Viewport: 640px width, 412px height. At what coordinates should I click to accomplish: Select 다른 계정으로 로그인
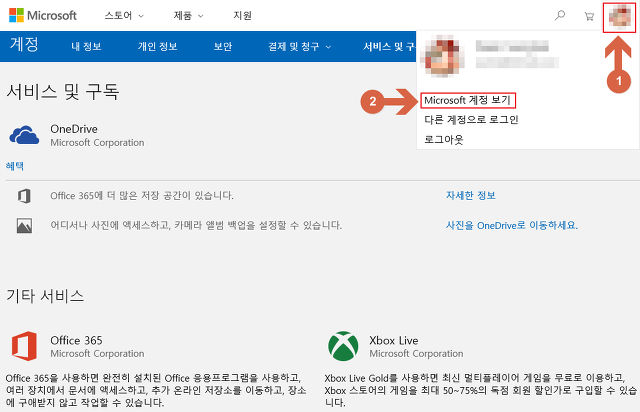click(471, 120)
